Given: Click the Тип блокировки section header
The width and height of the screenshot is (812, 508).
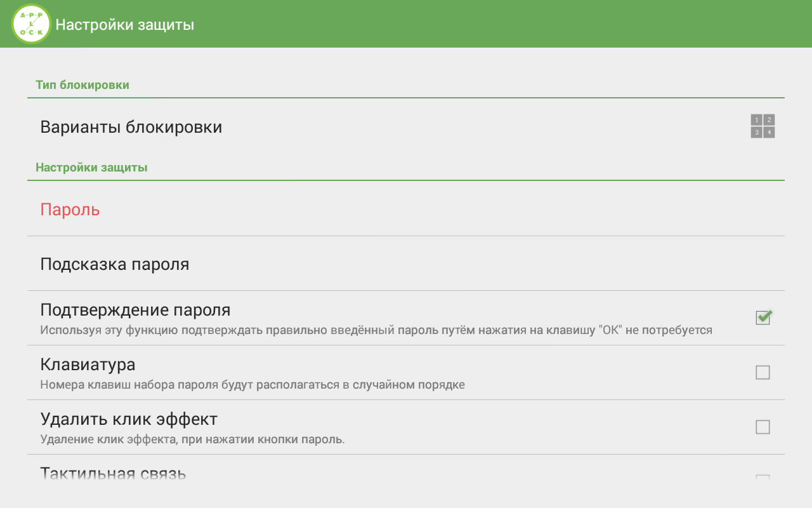Looking at the screenshot, I should coord(82,85).
